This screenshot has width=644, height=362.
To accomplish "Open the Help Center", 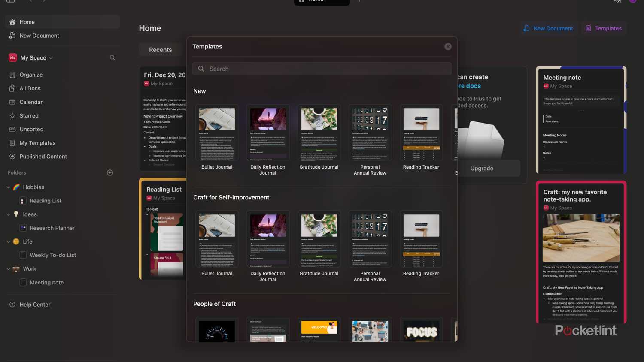I will pos(35,305).
